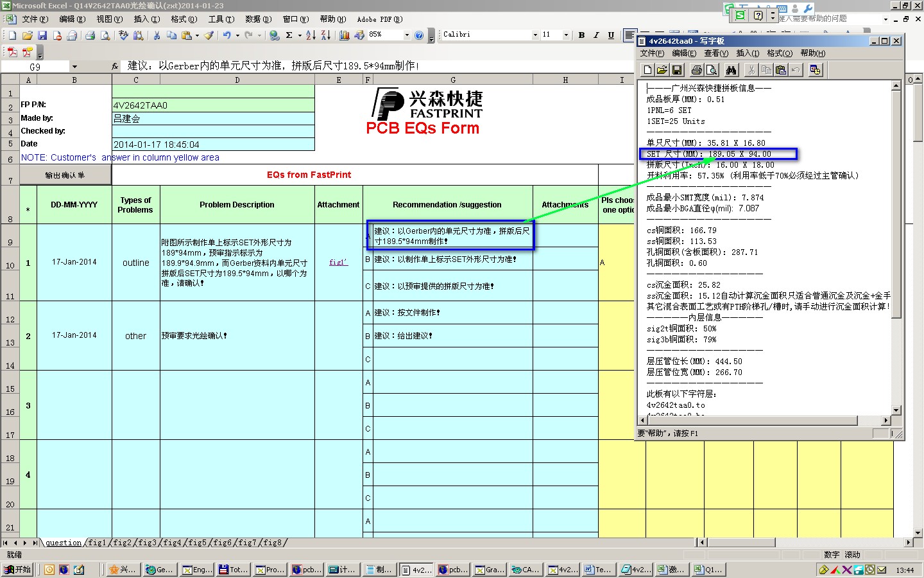Open the font size 11 dropdown
Screen dimensions: 924x578
(566, 35)
